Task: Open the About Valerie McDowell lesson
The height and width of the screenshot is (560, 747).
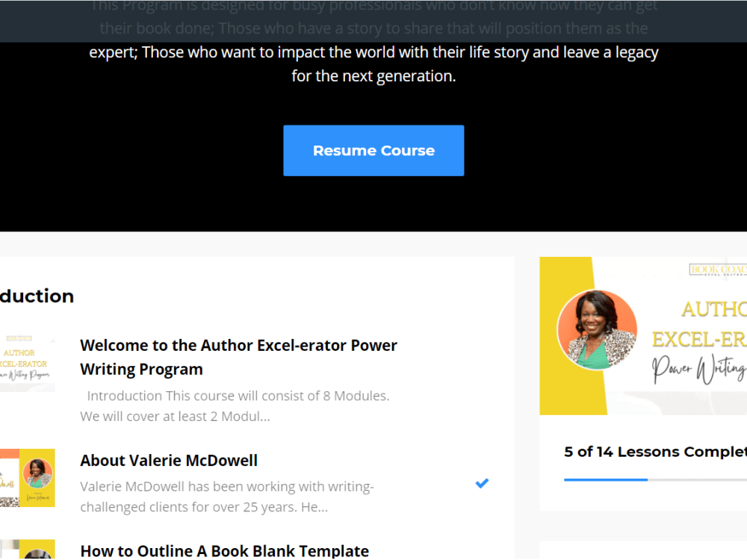Action: (x=169, y=461)
